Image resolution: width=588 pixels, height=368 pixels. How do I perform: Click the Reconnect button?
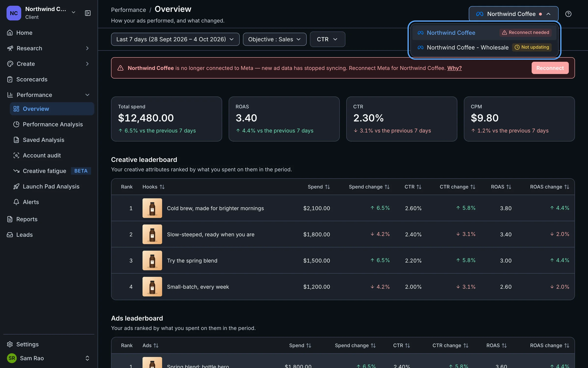550,68
